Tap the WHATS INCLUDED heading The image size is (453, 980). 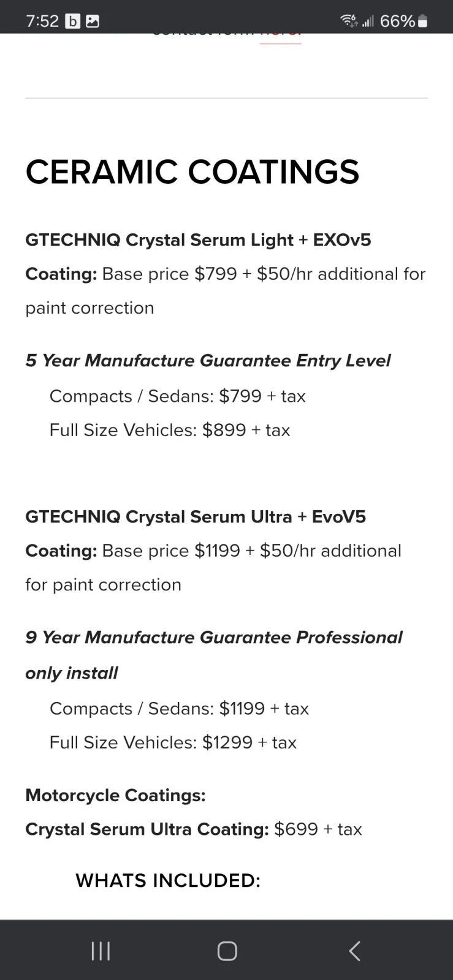coord(168,881)
